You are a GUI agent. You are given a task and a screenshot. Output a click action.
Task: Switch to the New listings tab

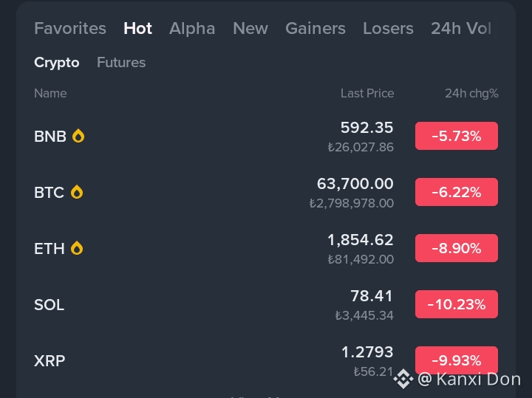point(250,28)
